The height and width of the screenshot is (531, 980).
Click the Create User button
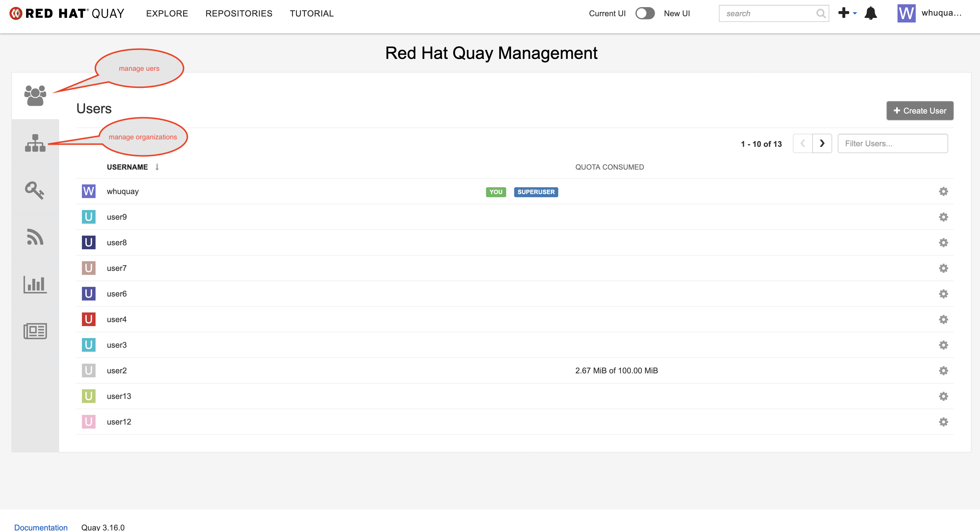click(919, 111)
